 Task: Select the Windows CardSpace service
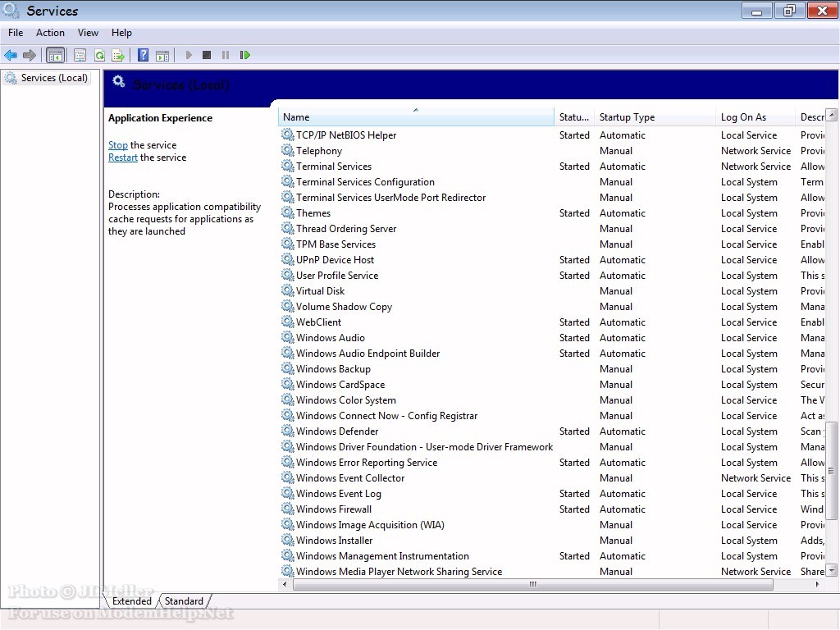coord(552,384)
